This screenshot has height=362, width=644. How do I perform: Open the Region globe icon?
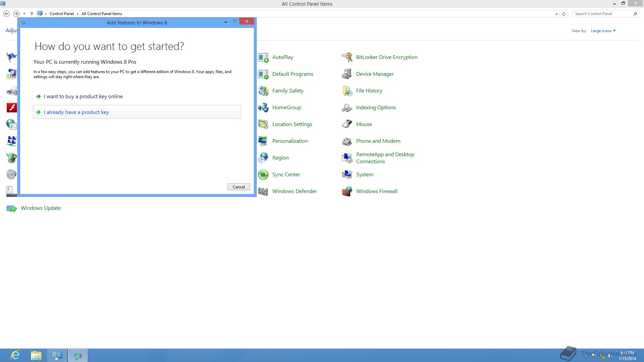(263, 158)
